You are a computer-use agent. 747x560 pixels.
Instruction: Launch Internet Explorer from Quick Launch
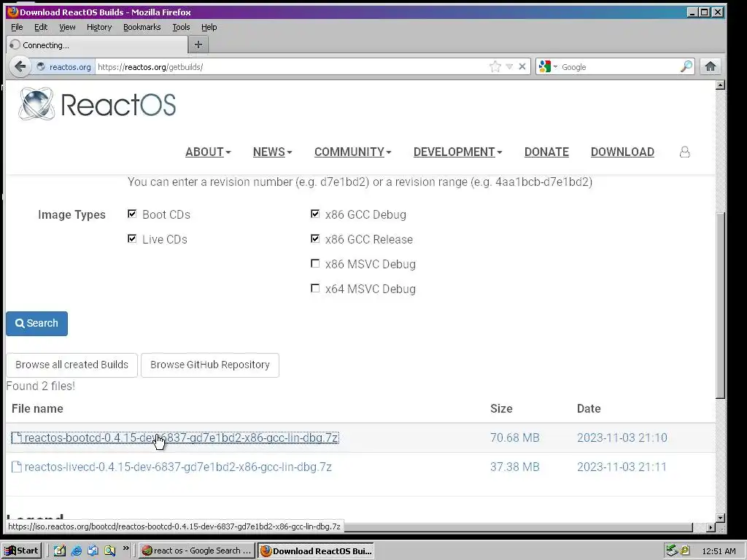click(x=76, y=551)
